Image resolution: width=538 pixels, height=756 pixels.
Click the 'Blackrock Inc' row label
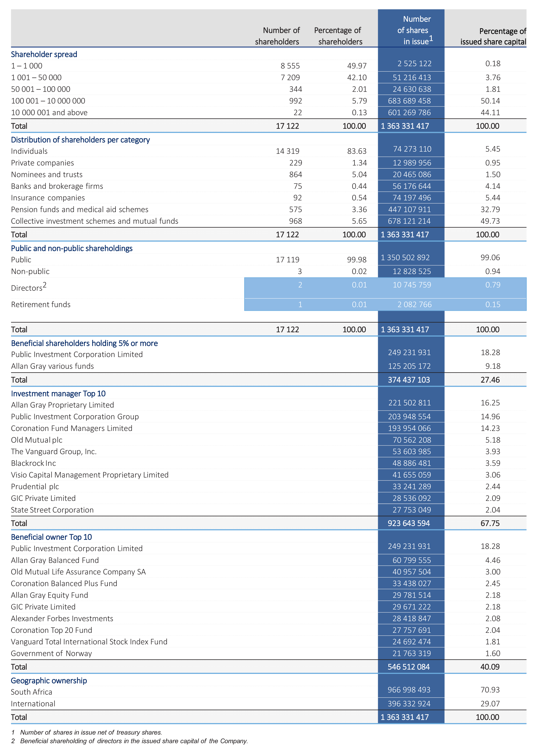pos(33,463)
